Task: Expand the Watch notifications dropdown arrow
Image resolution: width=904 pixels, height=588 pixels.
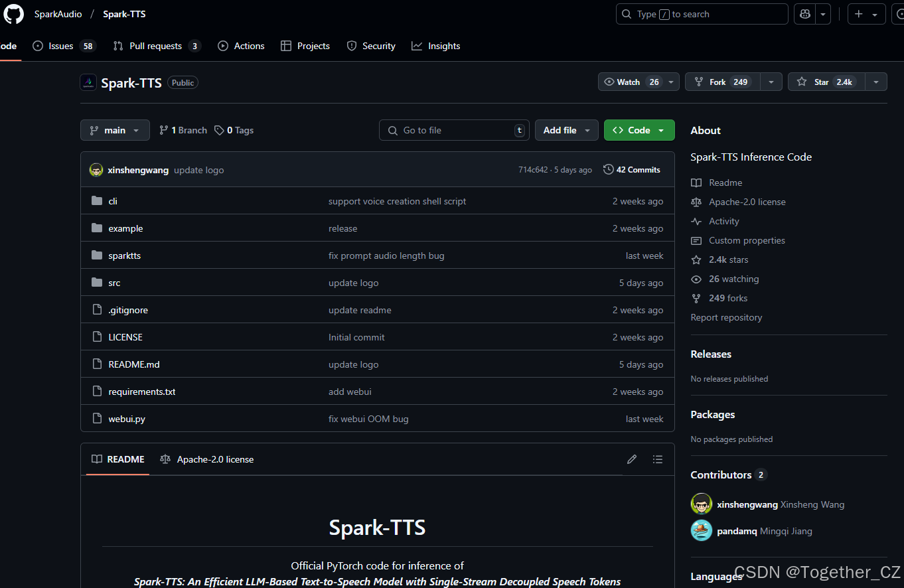Action: point(671,82)
